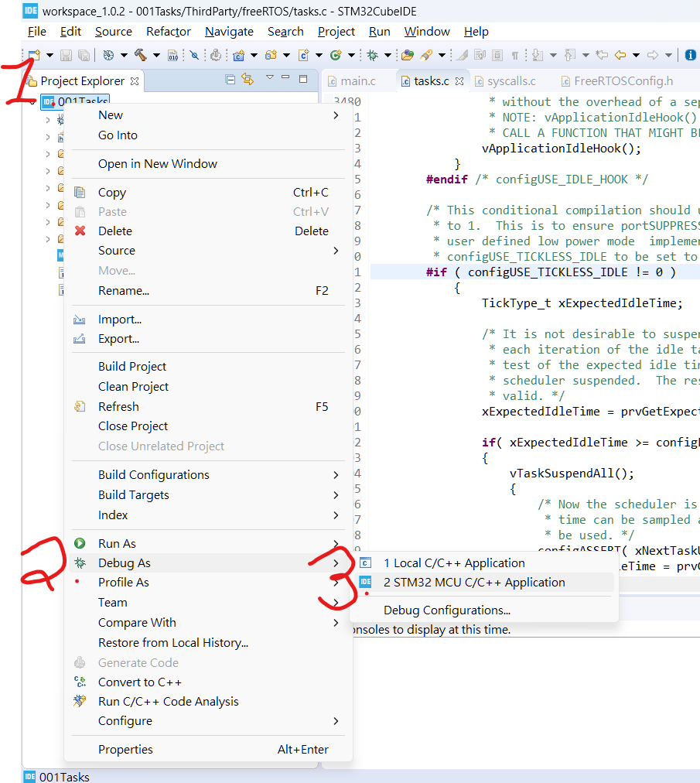Expand the Build Configurations submenu arrow
Viewport: 700px width, 783px height.
336,475
